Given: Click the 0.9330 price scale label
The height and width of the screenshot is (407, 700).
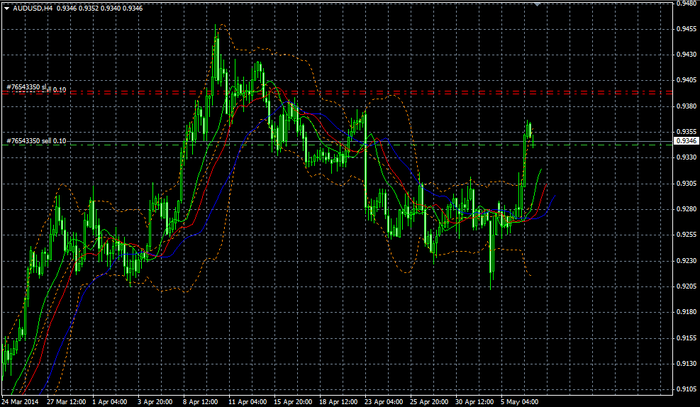Looking at the screenshot, I should 686,158.
